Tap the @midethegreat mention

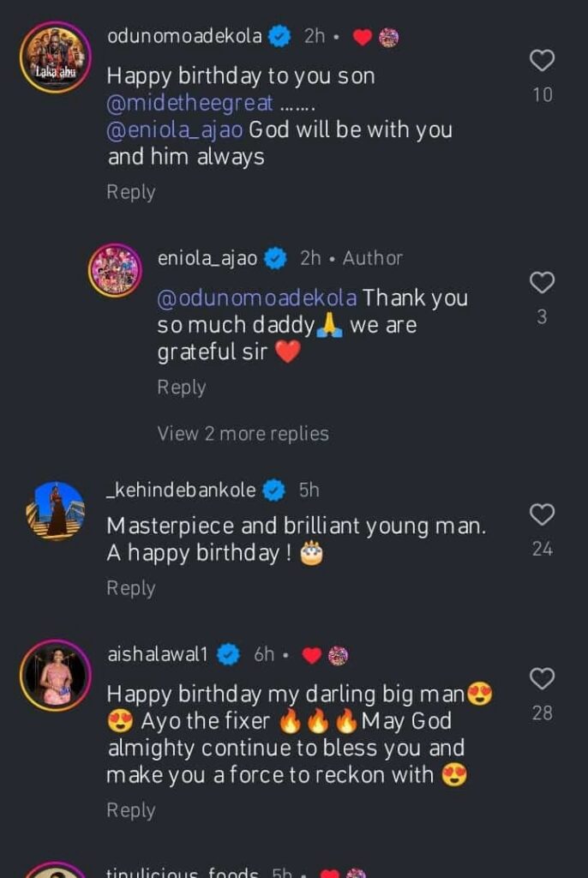tap(190, 103)
